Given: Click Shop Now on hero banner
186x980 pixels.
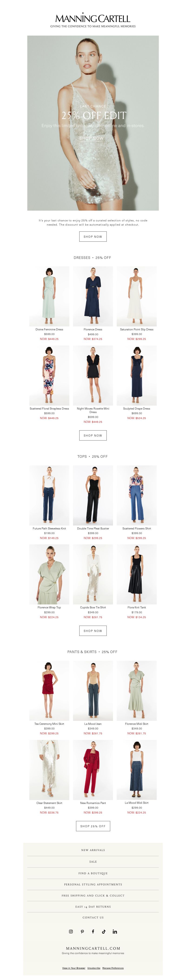Looking at the screenshot, I should 91,138.
